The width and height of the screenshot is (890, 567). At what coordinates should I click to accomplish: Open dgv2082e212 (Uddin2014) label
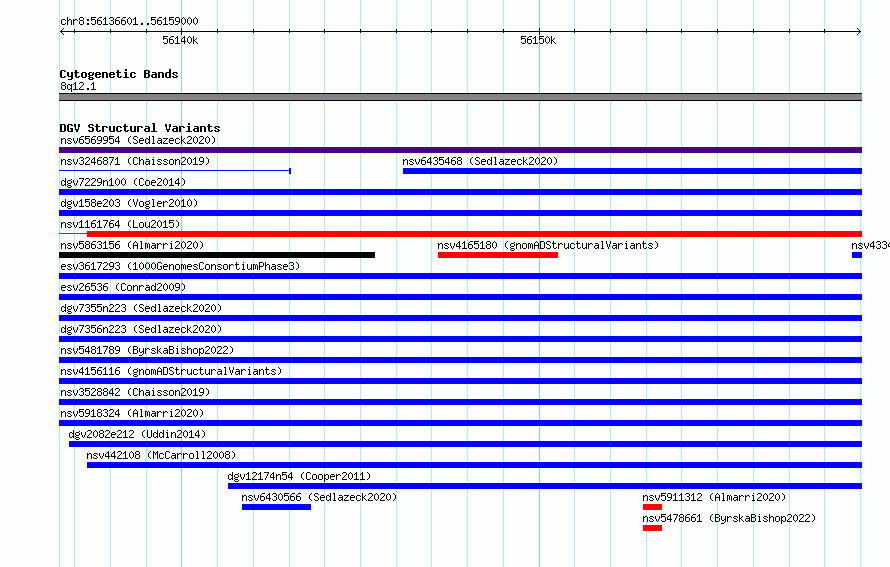click(137, 434)
